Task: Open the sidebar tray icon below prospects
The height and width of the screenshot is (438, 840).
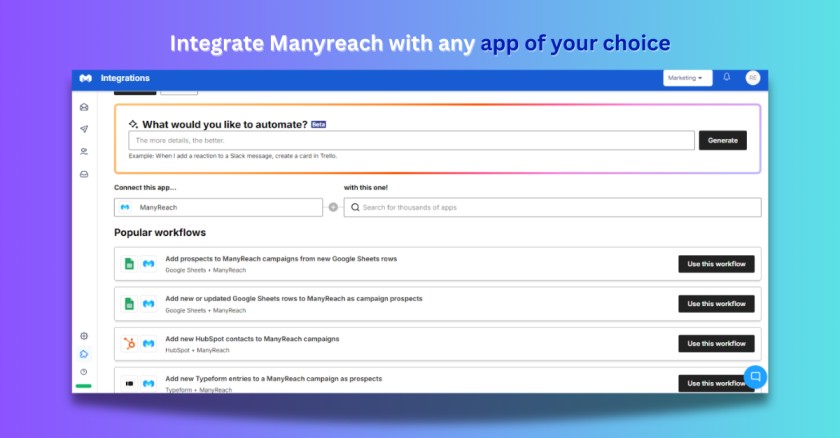Action: (84, 174)
